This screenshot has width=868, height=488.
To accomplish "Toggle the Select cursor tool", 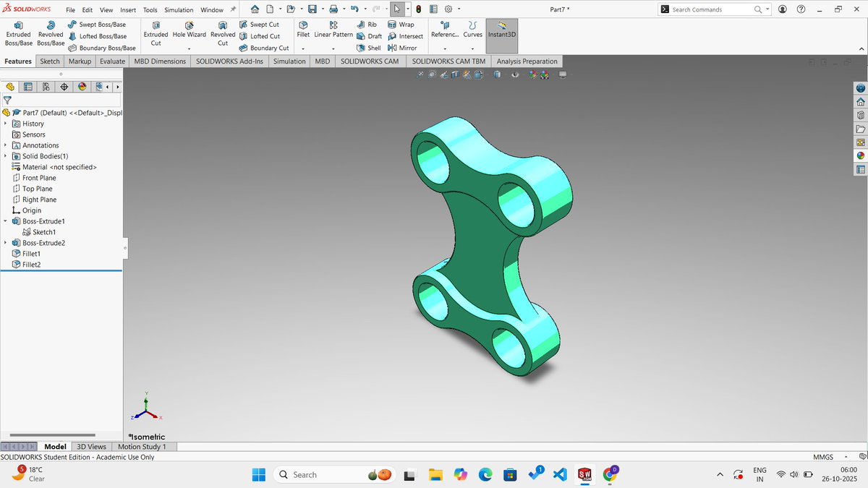I will point(397,9).
